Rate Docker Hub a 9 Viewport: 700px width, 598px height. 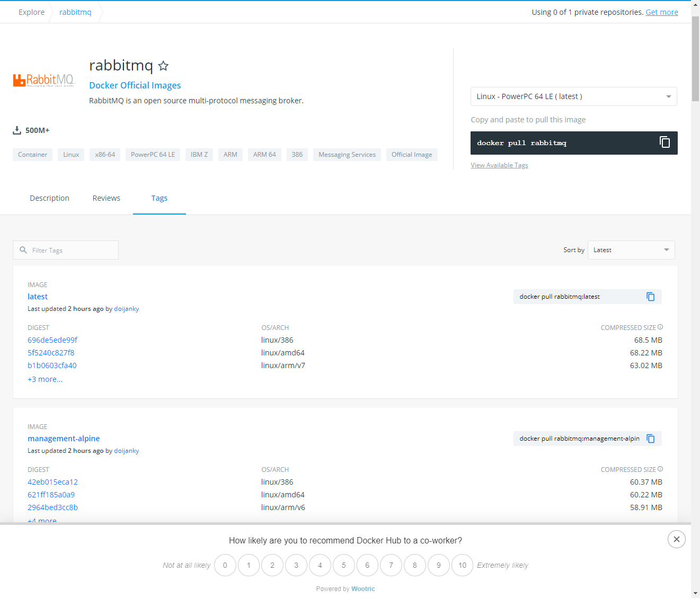[x=439, y=565]
